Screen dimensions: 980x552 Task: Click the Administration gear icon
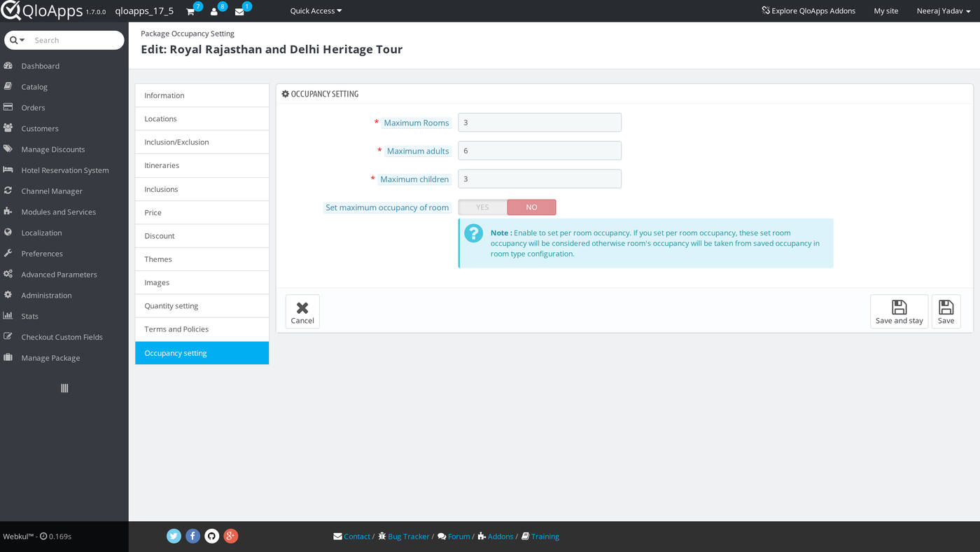(x=8, y=295)
